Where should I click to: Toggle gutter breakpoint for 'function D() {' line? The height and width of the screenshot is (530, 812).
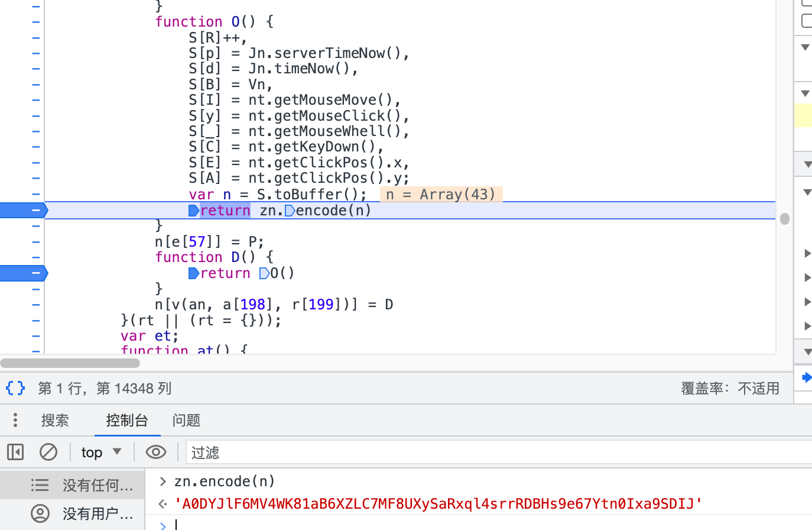tap(36, 257)
